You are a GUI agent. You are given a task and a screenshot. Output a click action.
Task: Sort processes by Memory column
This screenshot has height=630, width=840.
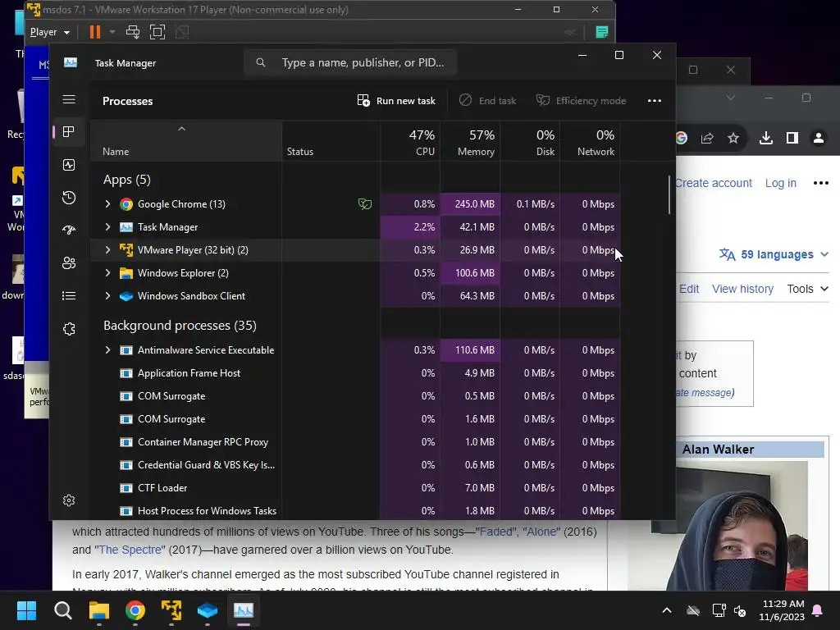470,142
